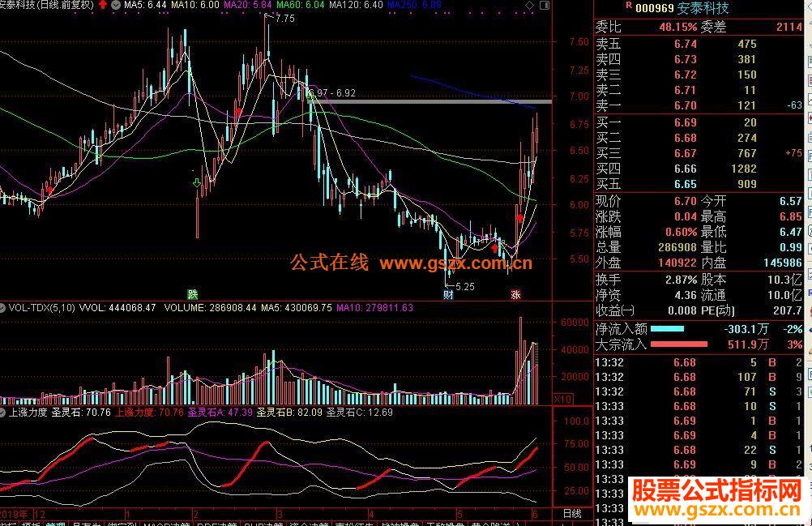Open the VOL-TDX indicator round menu icon
Viewport: 812px width, 526px height.
pyautogui.click(x=3, y=307)
